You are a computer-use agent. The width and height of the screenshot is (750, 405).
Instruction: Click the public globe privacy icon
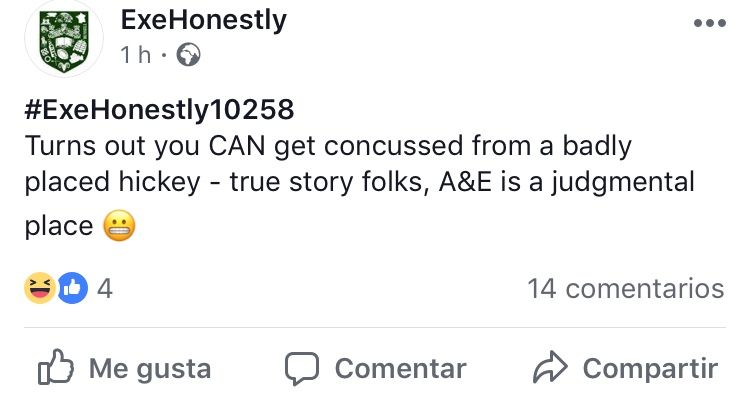(188, 55)
